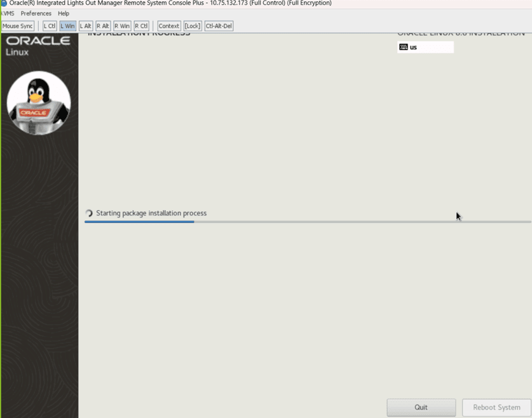Click the Reboot System button
The image size is (532, 418).
[x=496, y=407]
